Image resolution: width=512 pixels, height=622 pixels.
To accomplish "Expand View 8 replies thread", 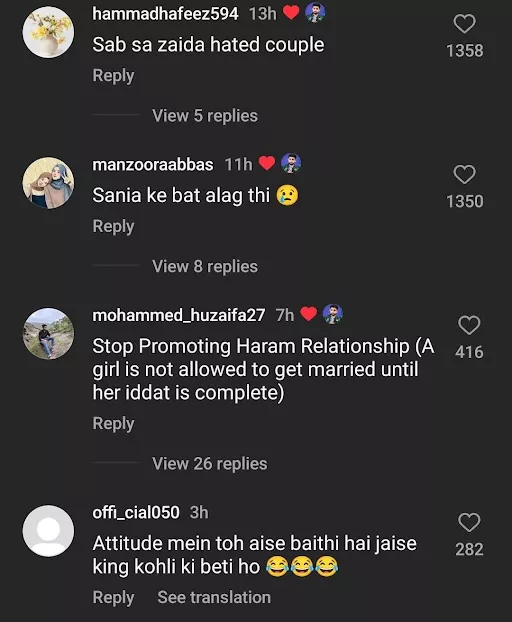I will 205,267.
